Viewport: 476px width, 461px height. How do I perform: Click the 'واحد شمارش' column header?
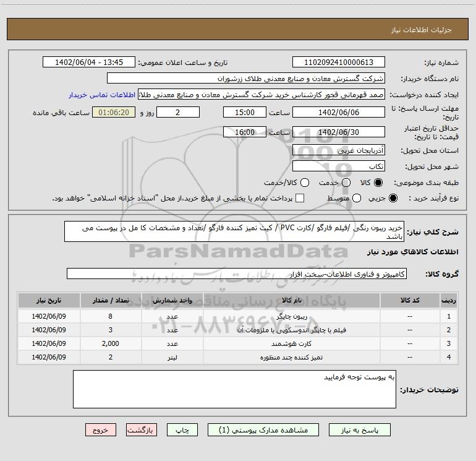172,300
